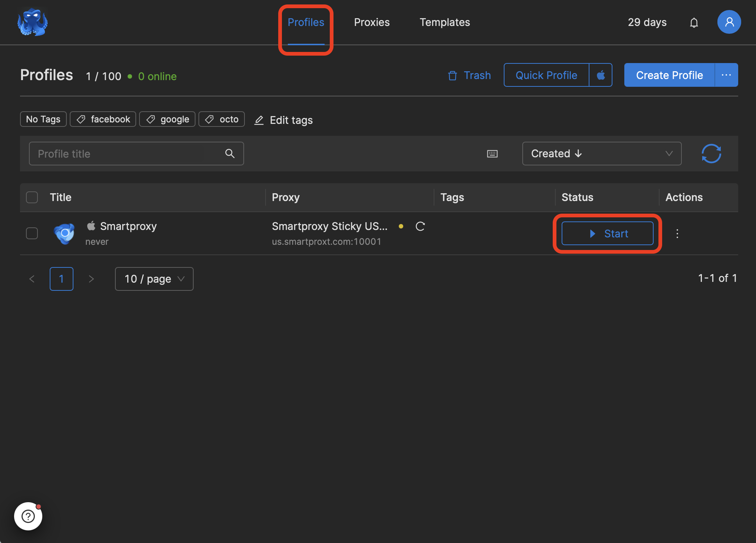Image resolution: width=756 pixels, height=543 pixels.
Task: Expand the Created sort dropdown
Action: click(602, 154)
